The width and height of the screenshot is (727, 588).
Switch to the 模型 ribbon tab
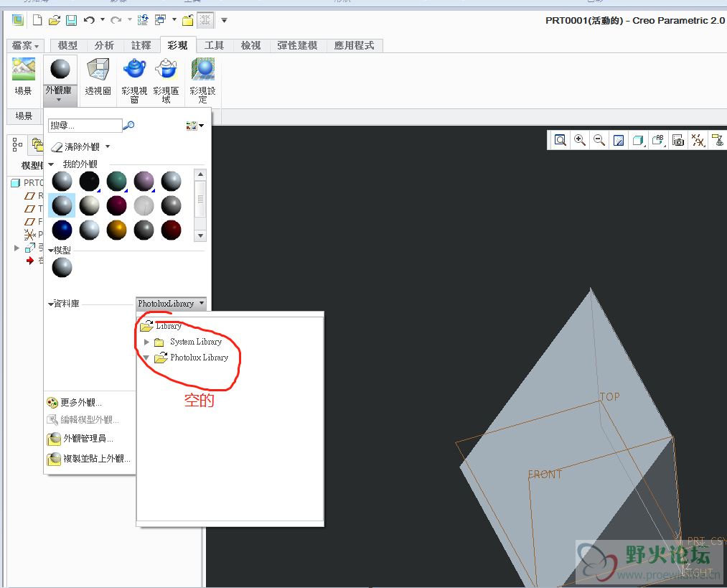coord(67,45)
